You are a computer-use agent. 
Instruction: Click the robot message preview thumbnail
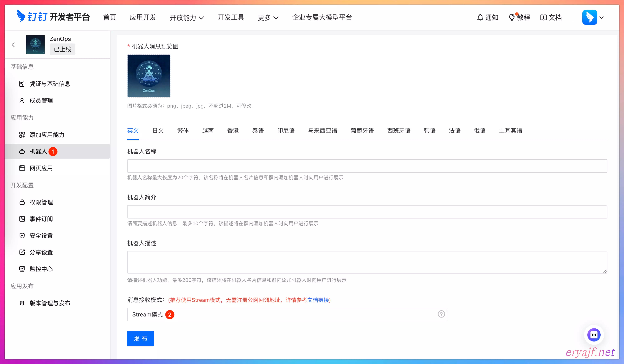149,76
